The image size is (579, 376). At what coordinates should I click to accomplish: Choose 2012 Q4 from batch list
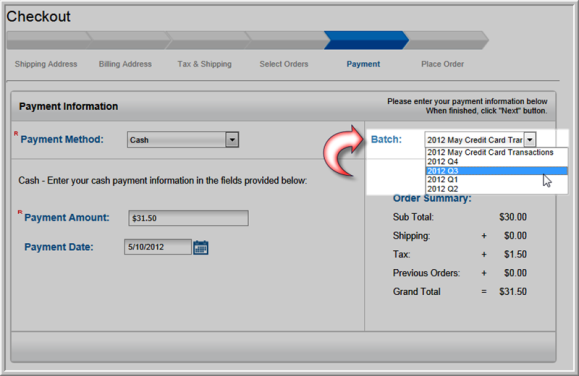(497, 161)
